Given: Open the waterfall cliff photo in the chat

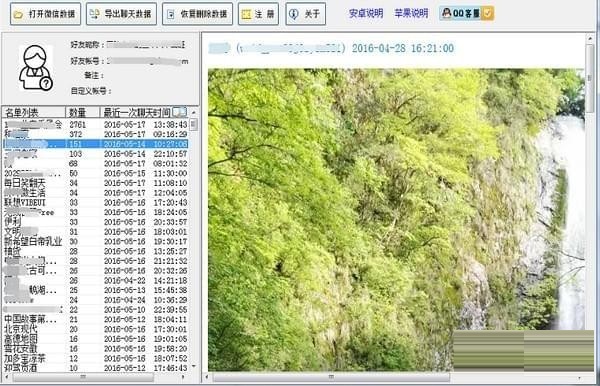Looking at the screenshot, I should click(x=396, y=220).
